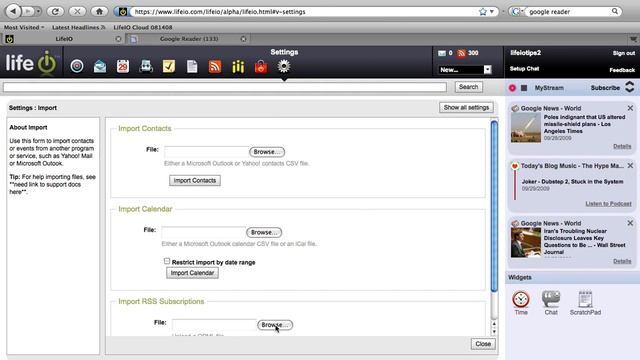The image size is (640, 360).
Task: Close the Google Reader tab
Action: (243, 39)
